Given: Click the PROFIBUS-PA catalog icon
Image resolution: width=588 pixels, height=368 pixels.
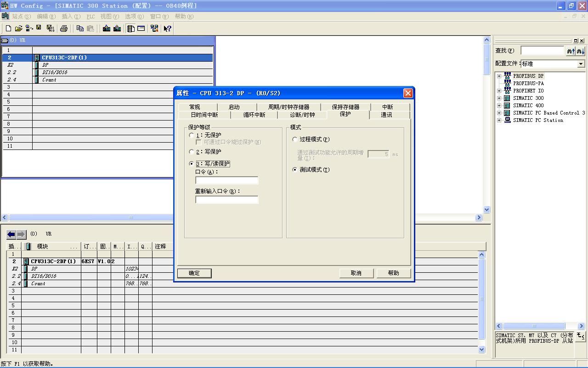Looking at the screenshot, I should click(x=507, y=83).
